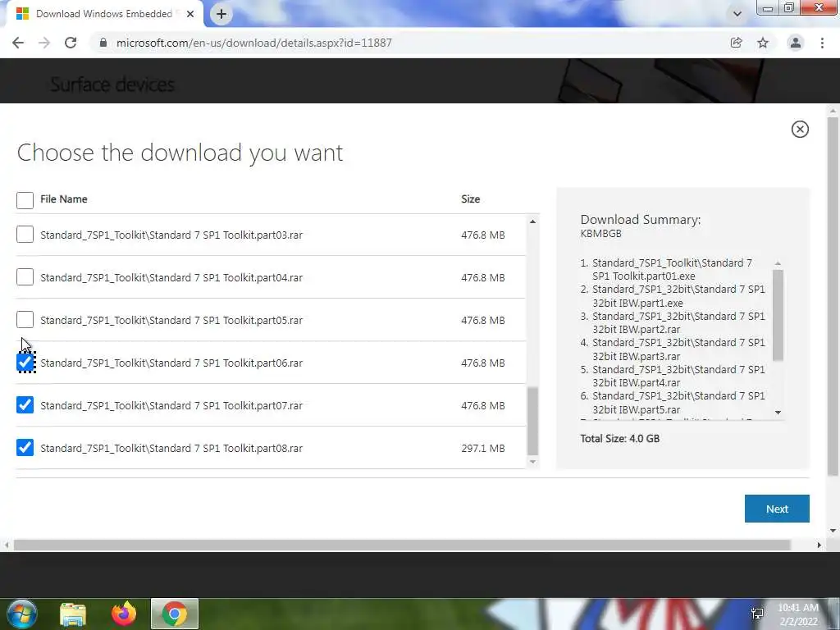The width and height of the screenshot is (840, 630).
Task: Click the file list scrollbar thumb
Action: [x=532, y=421]
